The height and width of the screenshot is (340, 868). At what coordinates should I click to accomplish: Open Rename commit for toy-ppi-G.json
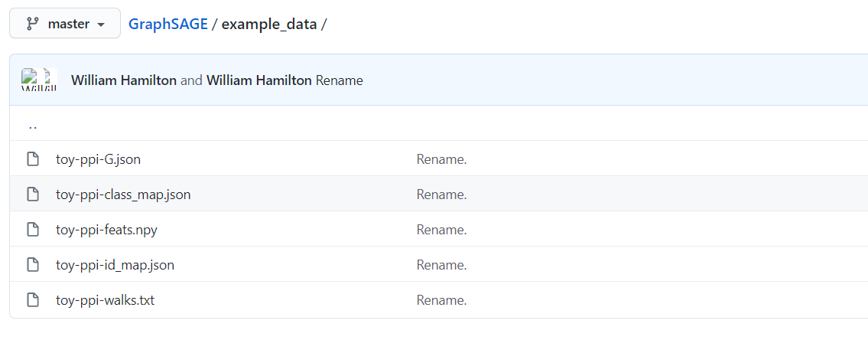pos(441,159)
